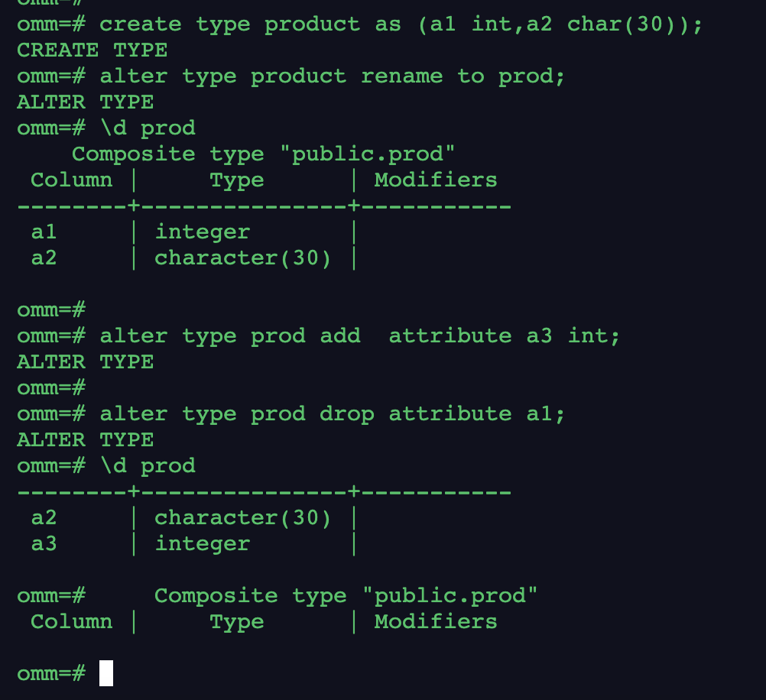The height and width of the screenshot is (700, 766).
Task: Click the "Column" header in the upper table
Action: coord(71,180)
